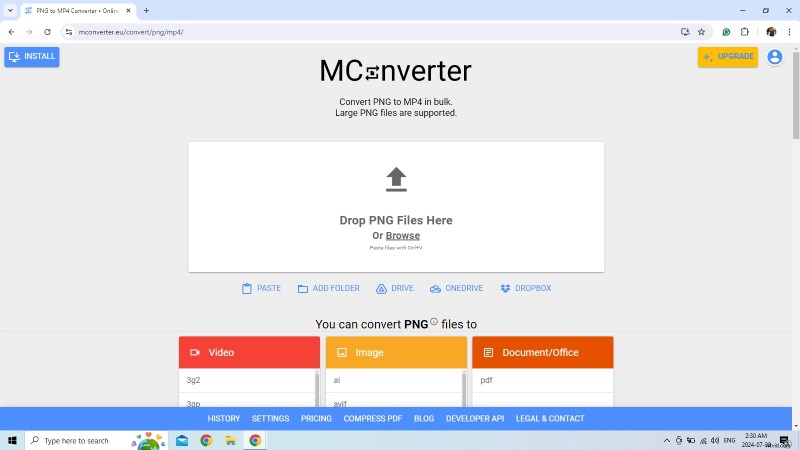Click the Video list scrollbar
Image resolution: width=800 pixels, height=450 pixels.
point(317,388)
